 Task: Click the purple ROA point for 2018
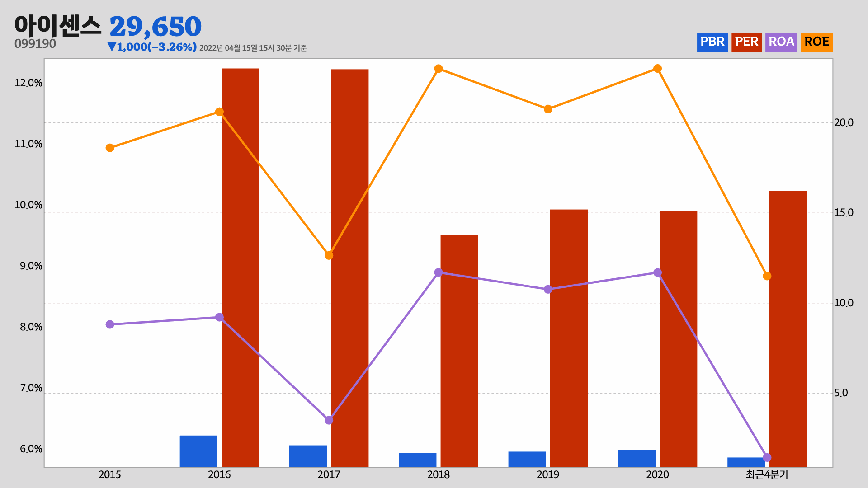coord(439,272)
